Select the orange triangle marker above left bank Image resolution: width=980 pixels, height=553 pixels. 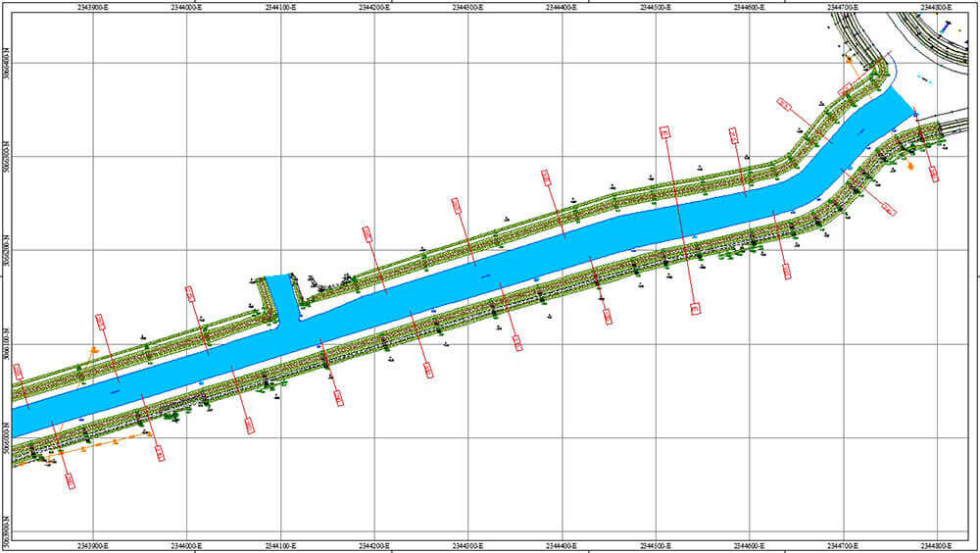[94, 349]
